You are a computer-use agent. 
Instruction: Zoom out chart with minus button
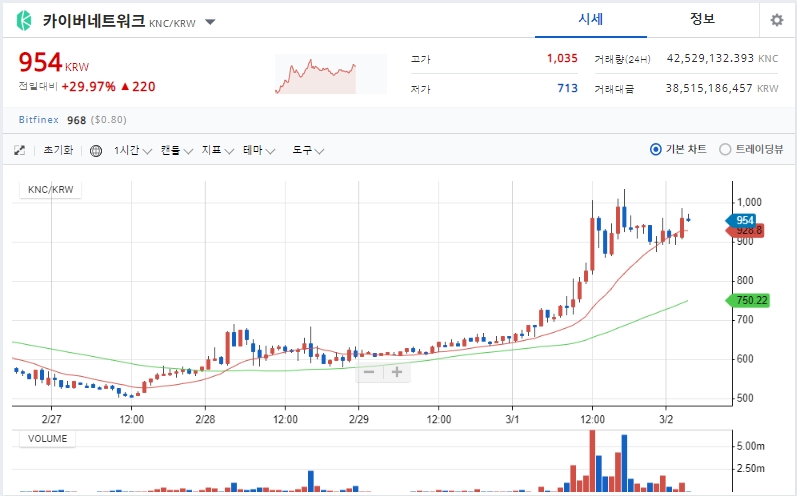coord(369,372)
